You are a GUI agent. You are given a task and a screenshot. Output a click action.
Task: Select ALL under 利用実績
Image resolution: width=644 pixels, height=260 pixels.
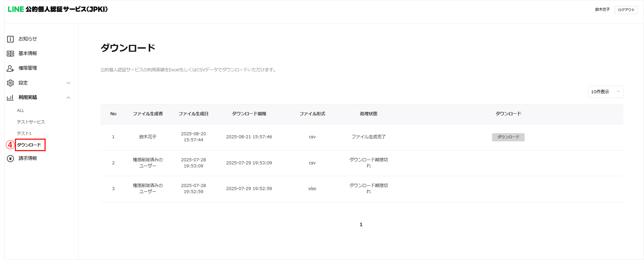point(20,110)
